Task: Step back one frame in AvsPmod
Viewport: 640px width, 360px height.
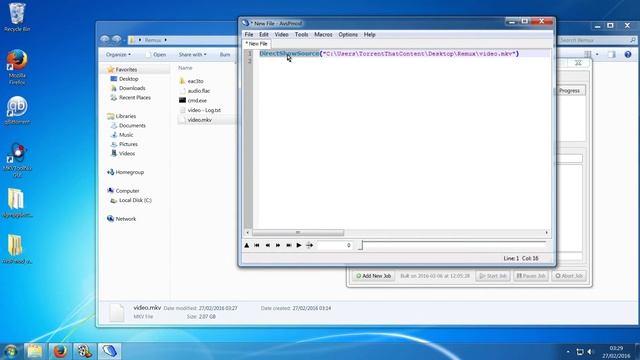Action: click(267, 245)
